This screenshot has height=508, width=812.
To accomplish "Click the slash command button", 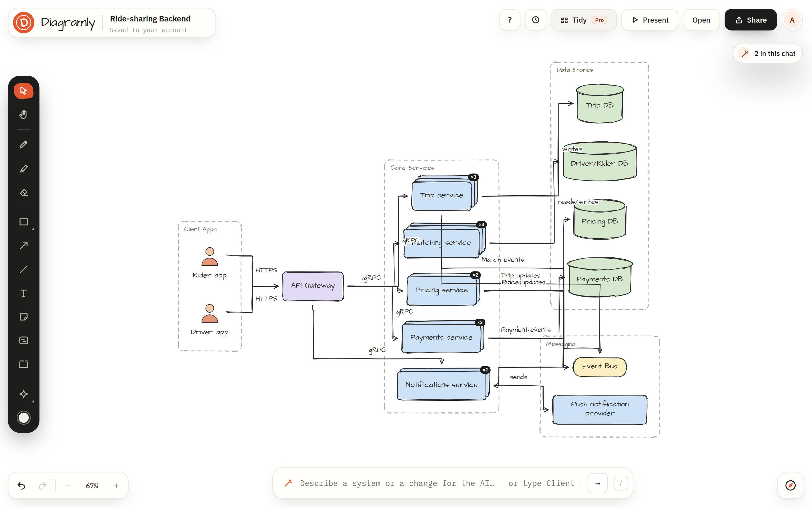I will tap(621, 483).
